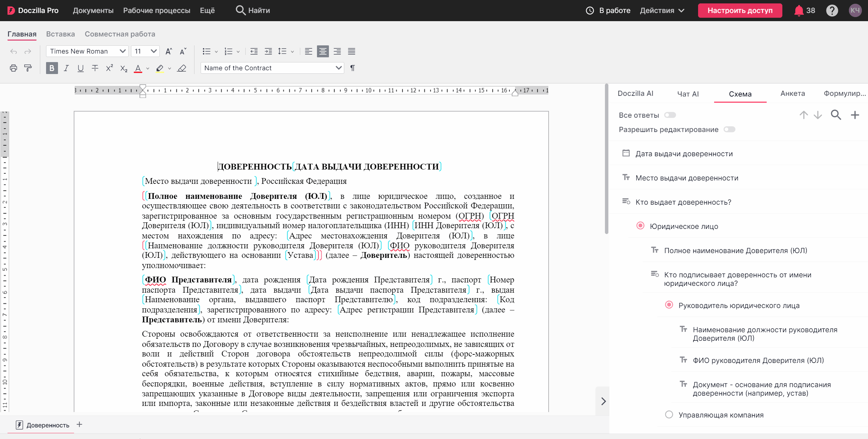Expand the Name of the Contract style dropdown
Screen dimensions: 868x439
272,68
